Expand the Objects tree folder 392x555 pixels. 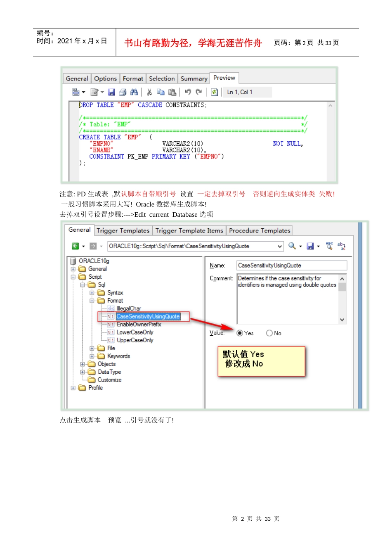coord(83,364)
